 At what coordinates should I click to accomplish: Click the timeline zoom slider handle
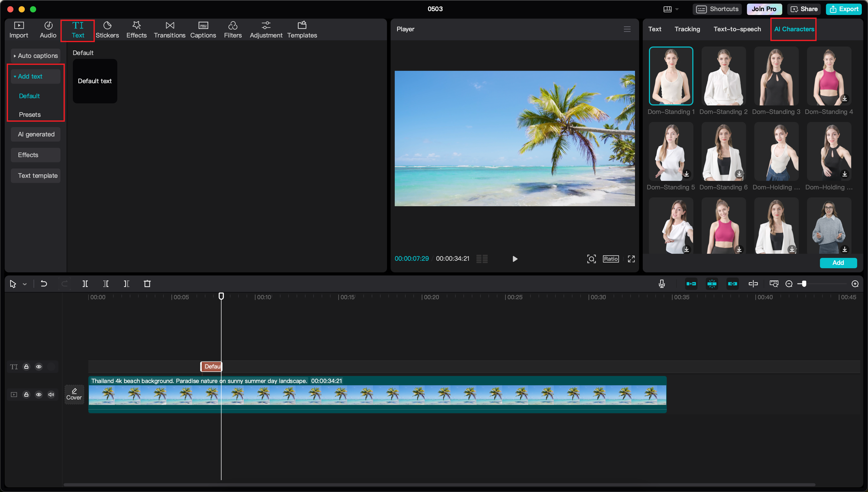804,284
